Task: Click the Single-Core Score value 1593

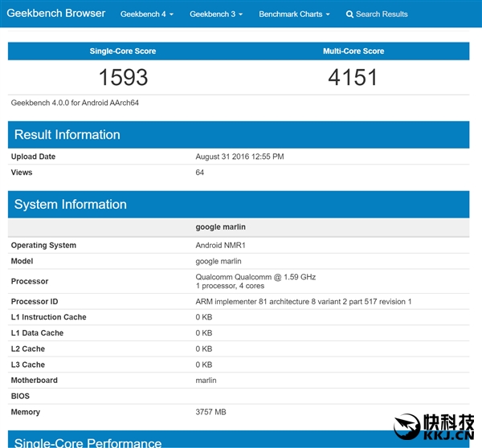Action: (x=124, y=78)
